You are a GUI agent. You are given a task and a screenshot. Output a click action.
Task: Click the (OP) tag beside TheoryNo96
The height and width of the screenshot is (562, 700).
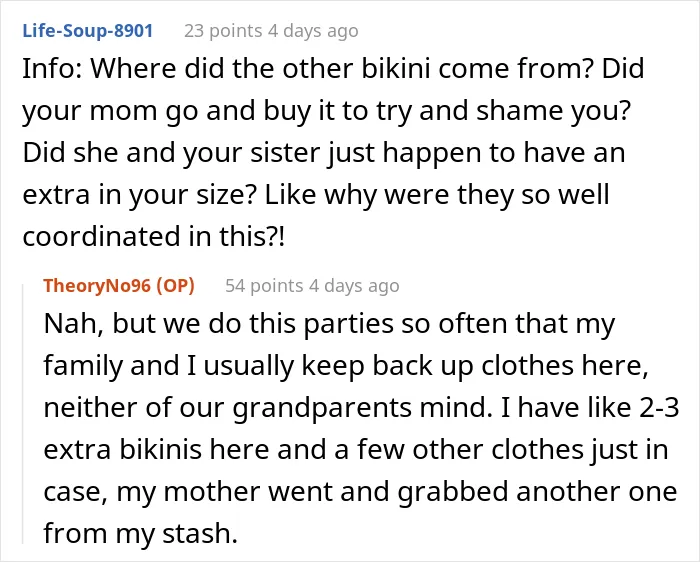175,286
